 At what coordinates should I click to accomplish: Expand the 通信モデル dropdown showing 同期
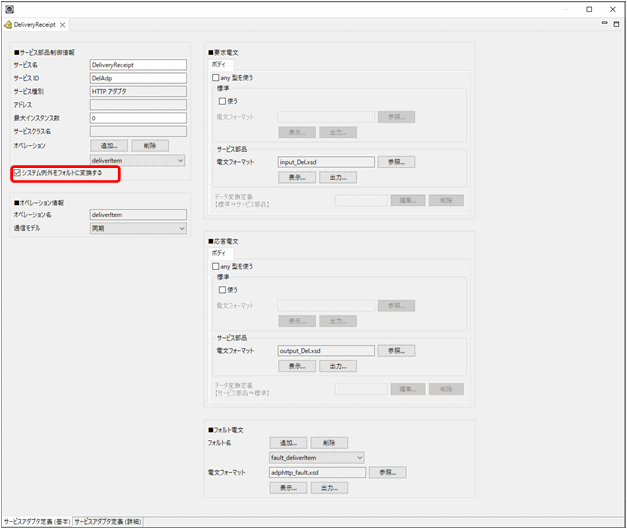[x=137, y=228]
